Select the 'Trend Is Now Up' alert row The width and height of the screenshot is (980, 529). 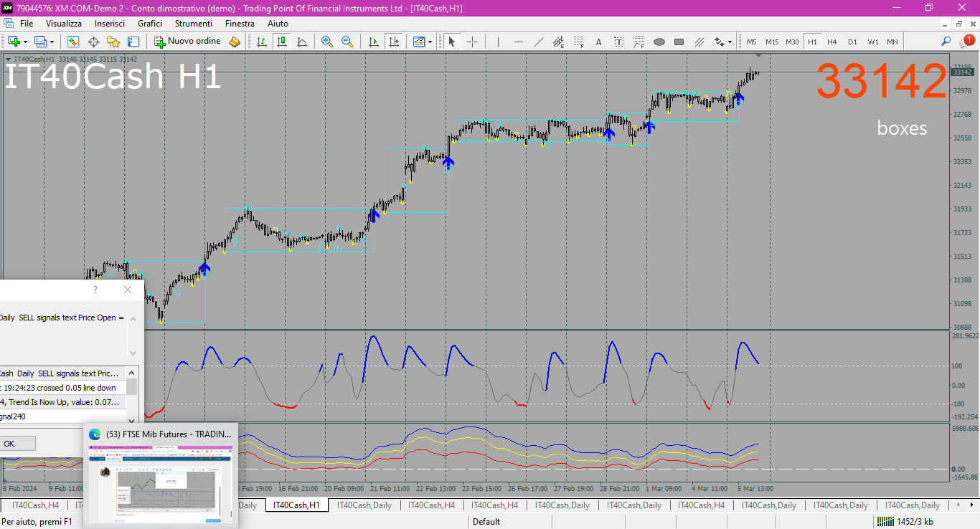coord(63,402)
